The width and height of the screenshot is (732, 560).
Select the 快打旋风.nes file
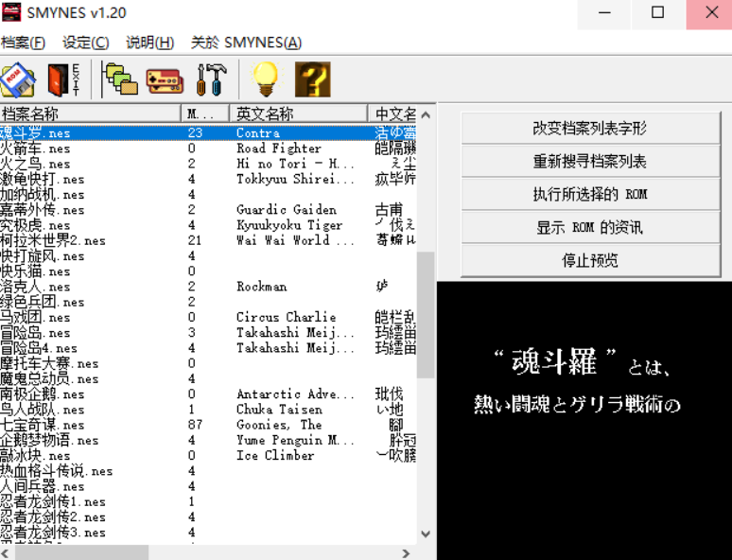(43, 256)
